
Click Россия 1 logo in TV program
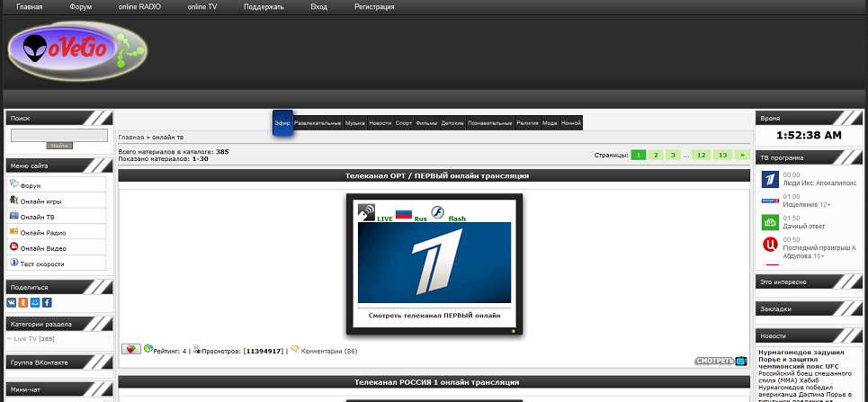point(770,201)
